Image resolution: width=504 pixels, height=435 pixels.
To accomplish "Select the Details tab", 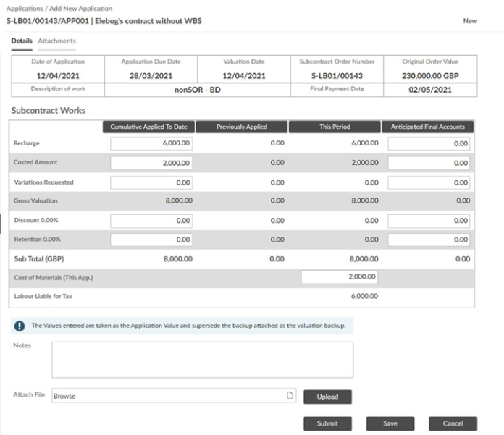I will point(22,41).
